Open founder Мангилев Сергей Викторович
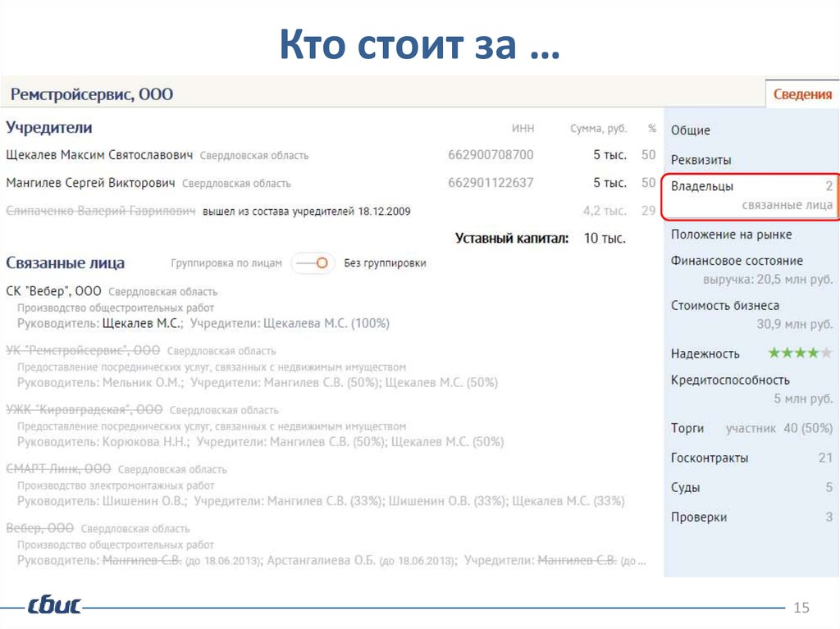840x629 pixels. [x=90, y=183]
